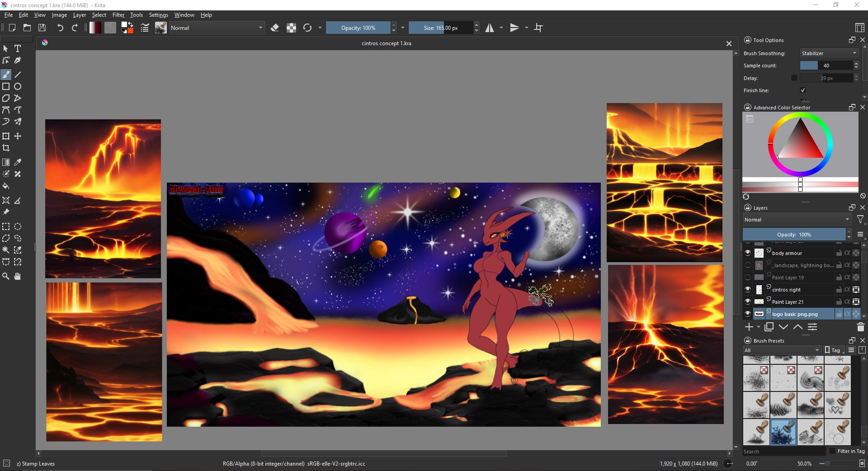Click the Redo arrow in toolbar
868x471 pixels.
pos(75,28)
